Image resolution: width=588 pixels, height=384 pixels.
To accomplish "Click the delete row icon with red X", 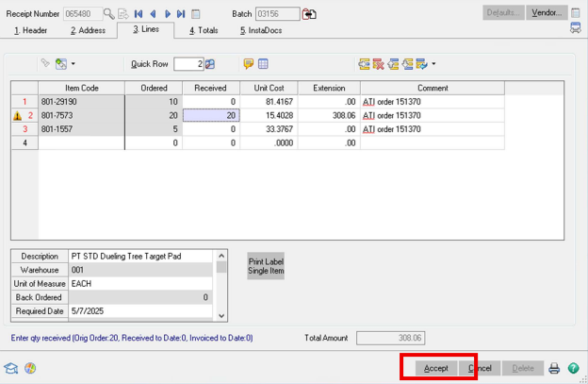I will [x=378, y=64].
